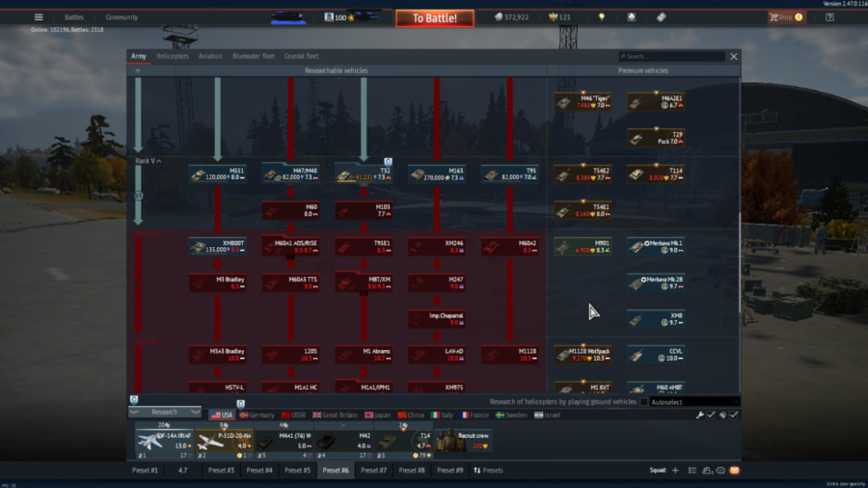Open the lightbulb hints icon

[x=602, y=17]
